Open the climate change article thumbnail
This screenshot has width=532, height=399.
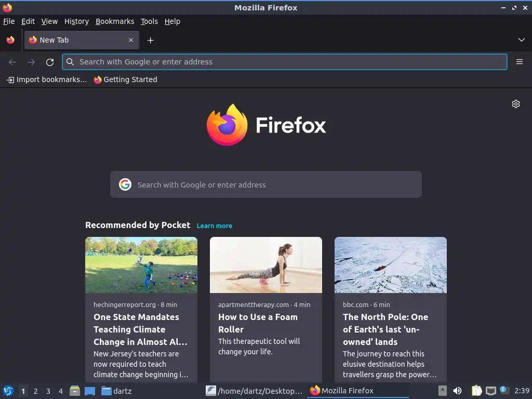click(x=141, y=265)
